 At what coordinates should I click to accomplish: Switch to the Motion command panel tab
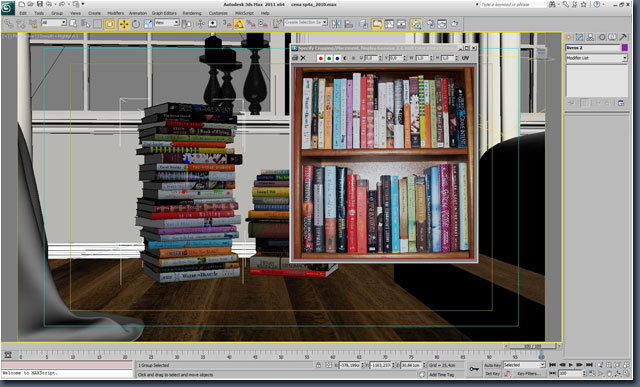coord(602,38)
